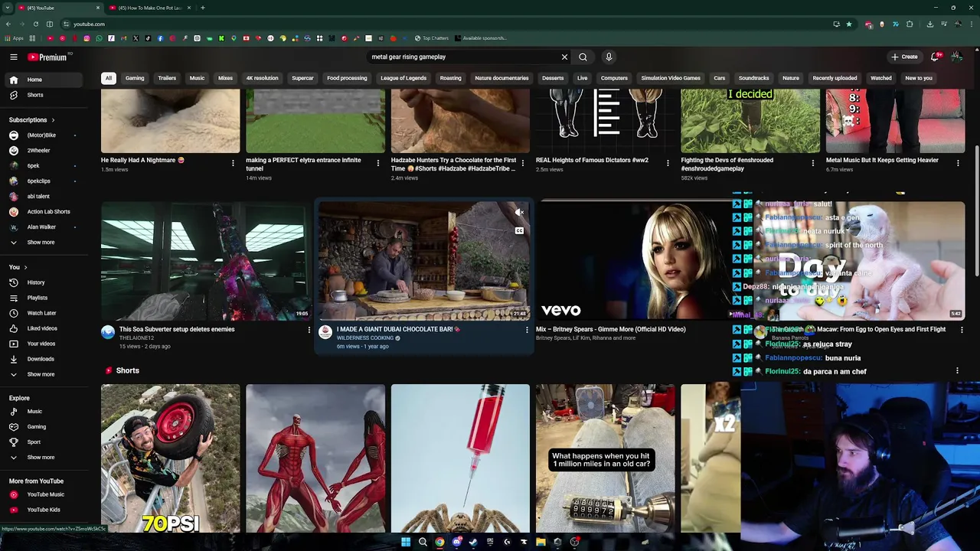Click the youtube.com address bar

(444, 24)
